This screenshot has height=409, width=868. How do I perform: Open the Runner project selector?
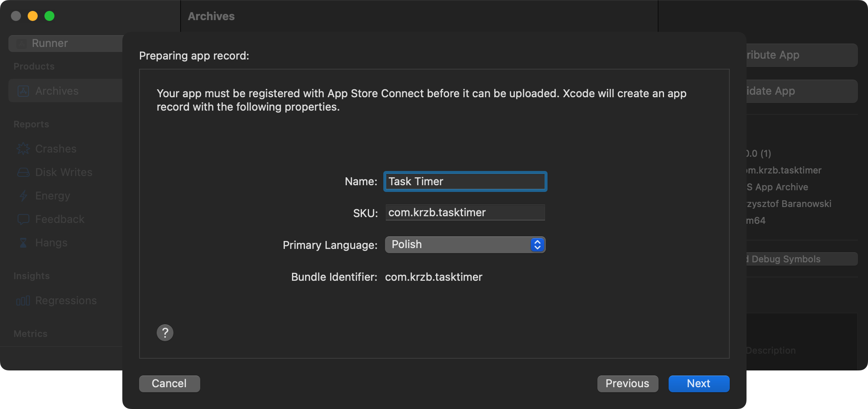pos(66,43)
